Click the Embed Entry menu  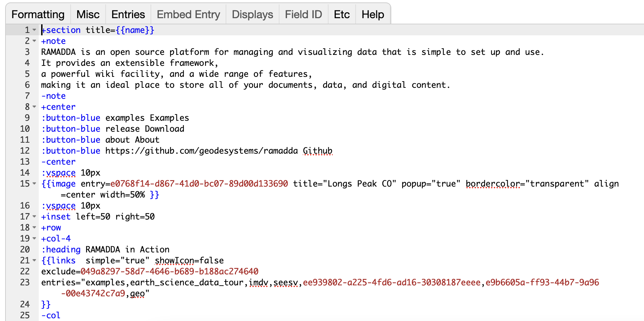click(x=188, y=14)
